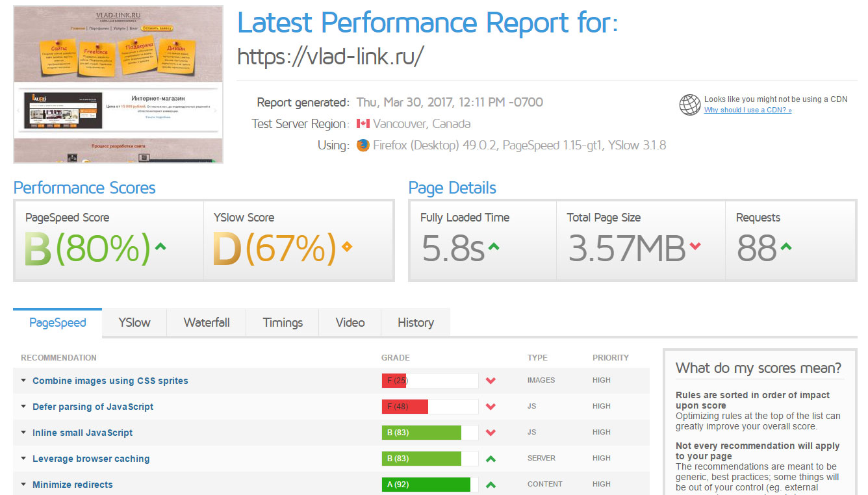Click the PageSpeed Score value B(80%)
This screenshot has width=868, height=495.
tap(87, 249)
